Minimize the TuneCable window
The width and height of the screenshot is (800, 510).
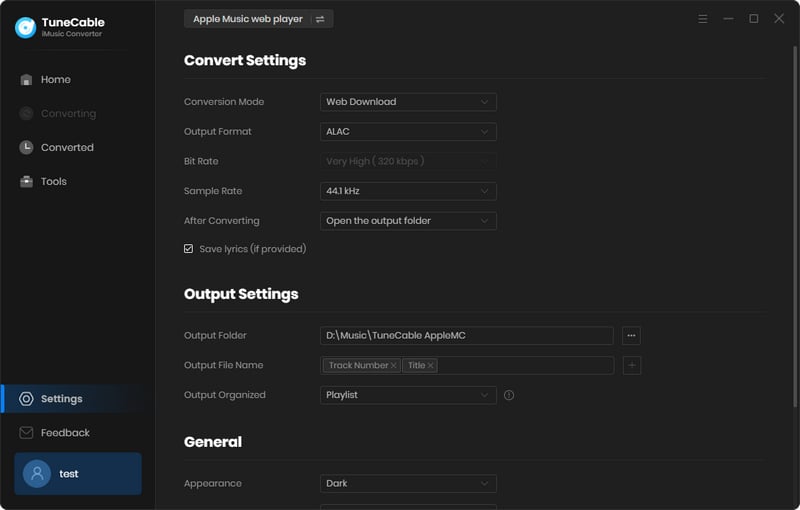pyautogui.click(x=728, y=19)
